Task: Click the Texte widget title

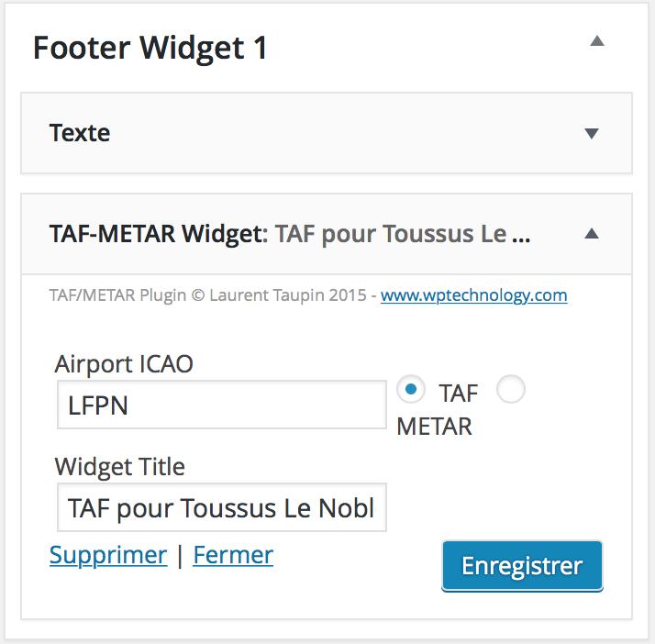Action: (x=80, y=133)
